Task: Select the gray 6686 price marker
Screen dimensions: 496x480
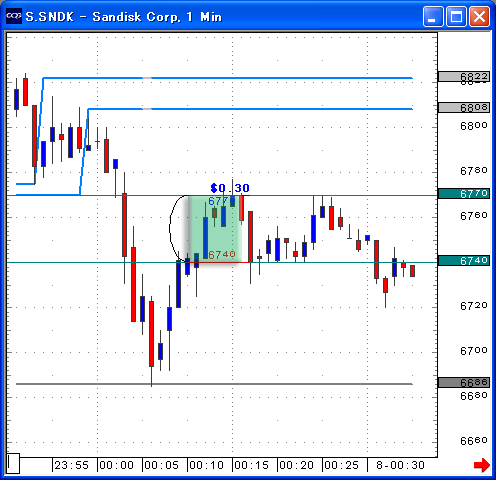Action: point(464,382)
